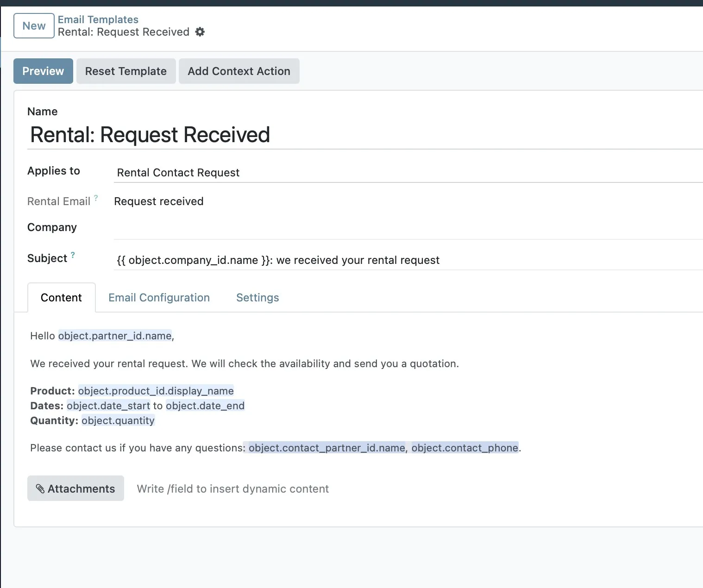703x588 pixels.
Task: Open the Attachments button
Action: pyautogui.click(x=75, y=488)
